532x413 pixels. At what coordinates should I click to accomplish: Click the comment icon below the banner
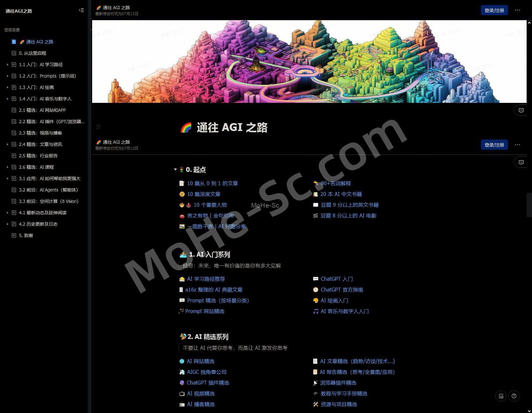coord(521,110)
